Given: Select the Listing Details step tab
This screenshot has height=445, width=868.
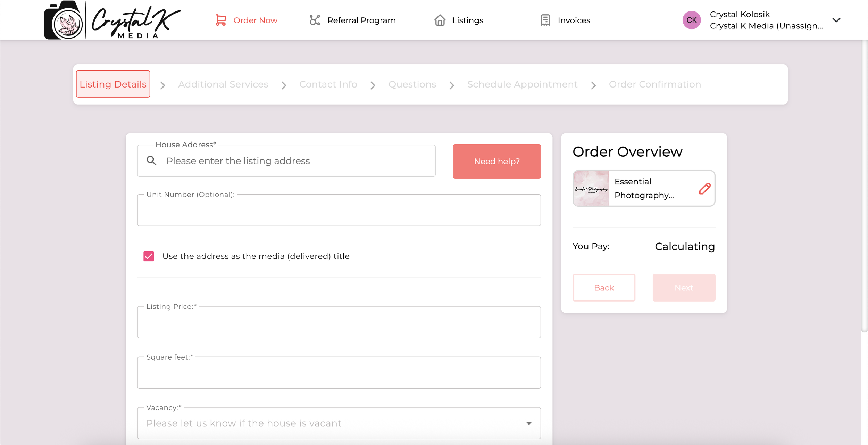Looking at the screenshot, I should coord(113,84).
